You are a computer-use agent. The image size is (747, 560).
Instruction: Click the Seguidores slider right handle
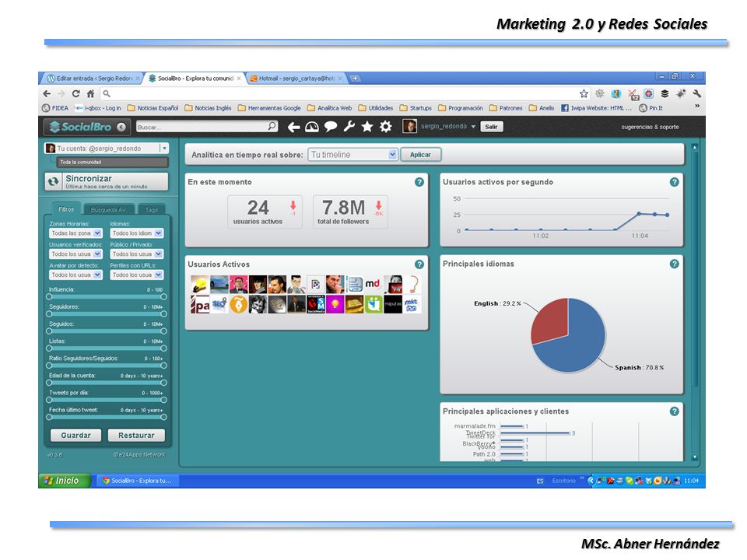coord(163,313)
